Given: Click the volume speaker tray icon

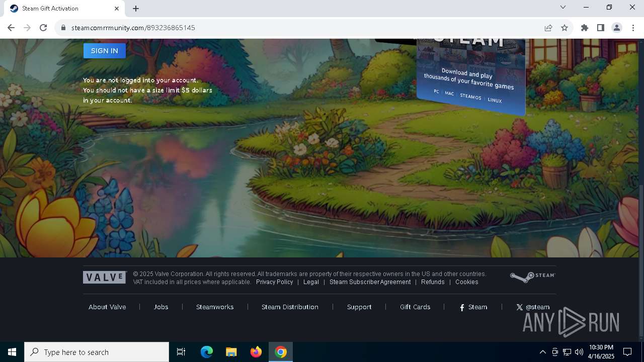Looking at the screenshot, I should [579, 352].
